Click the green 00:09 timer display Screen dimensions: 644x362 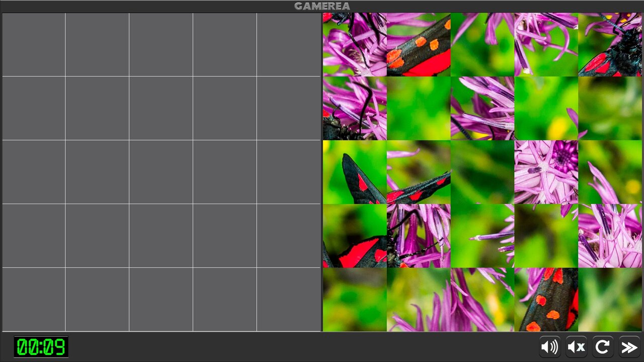click(41, 347)
